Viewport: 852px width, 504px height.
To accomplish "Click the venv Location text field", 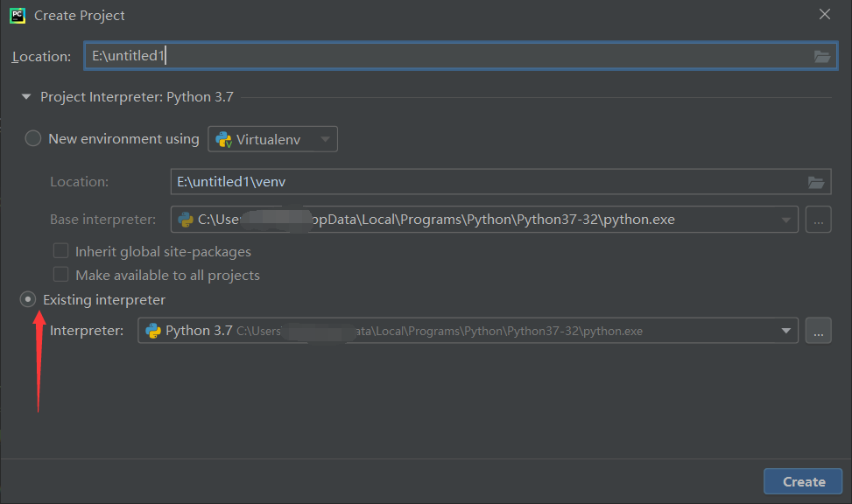I will click(x=501, y=181).
